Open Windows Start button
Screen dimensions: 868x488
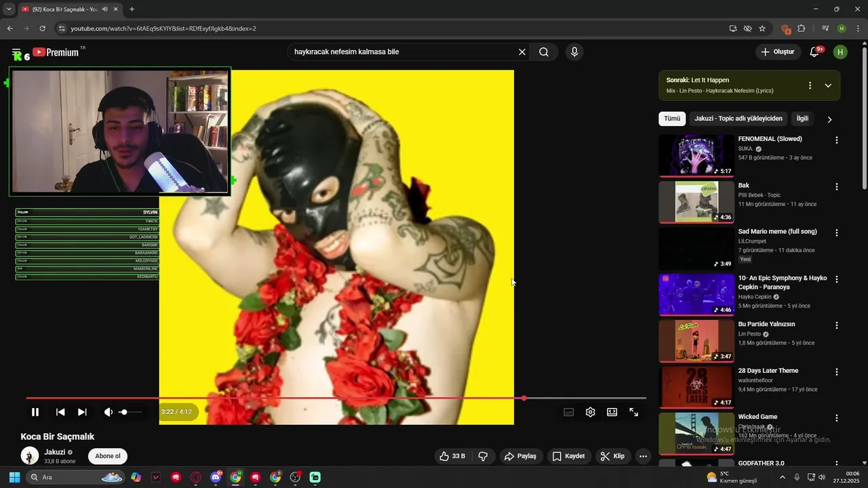[14, 477]
